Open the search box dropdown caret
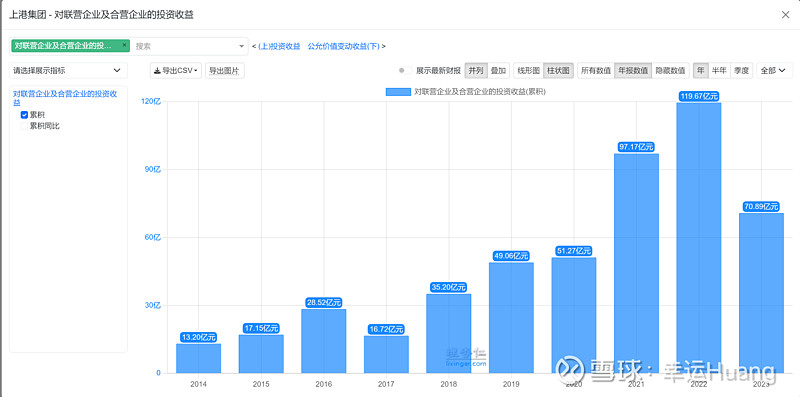 241,46
